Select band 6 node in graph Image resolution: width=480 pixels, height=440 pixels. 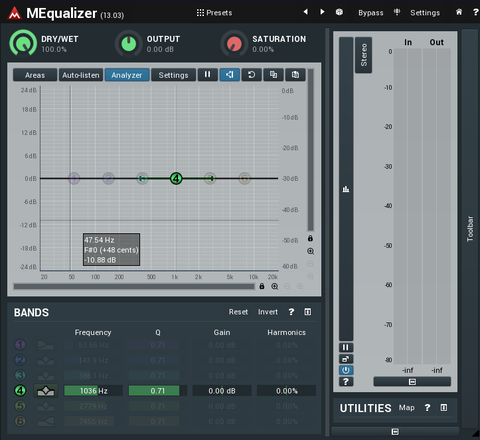tap(244, 178)
